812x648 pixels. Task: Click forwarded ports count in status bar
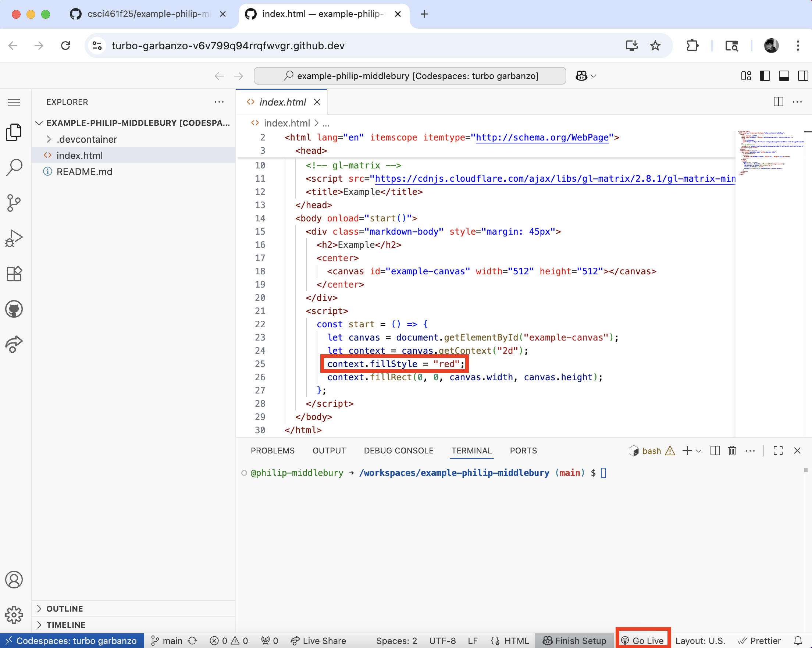tap(270, 641)
